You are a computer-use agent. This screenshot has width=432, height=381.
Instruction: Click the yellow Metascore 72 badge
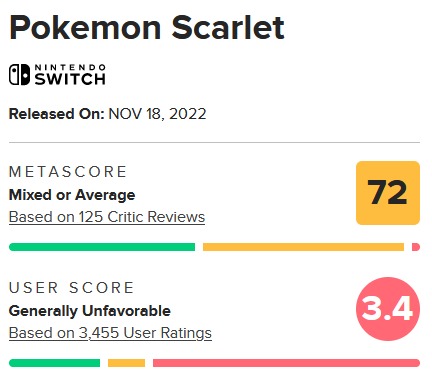388,193
